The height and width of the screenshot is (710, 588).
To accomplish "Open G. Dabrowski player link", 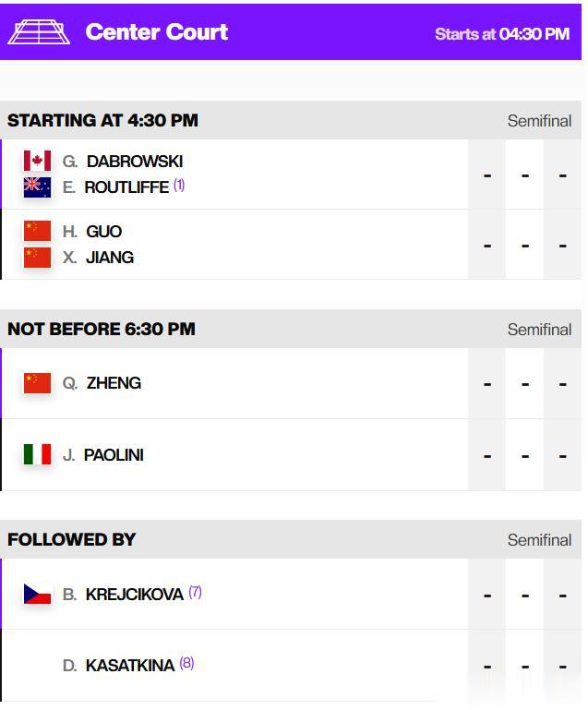I will (x=122, y=162).
